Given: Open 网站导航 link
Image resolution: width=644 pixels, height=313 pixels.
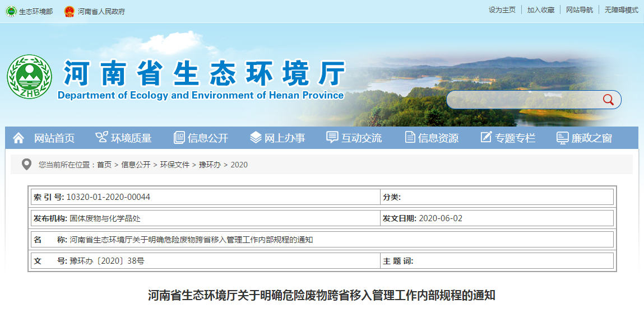Looking at the screenshot, I should tap(580, 10).
